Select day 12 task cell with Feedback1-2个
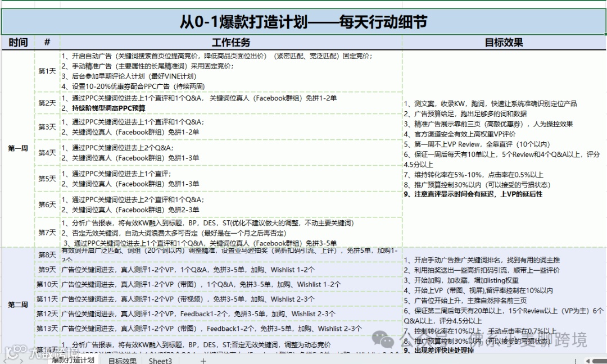 click(231, 313)
